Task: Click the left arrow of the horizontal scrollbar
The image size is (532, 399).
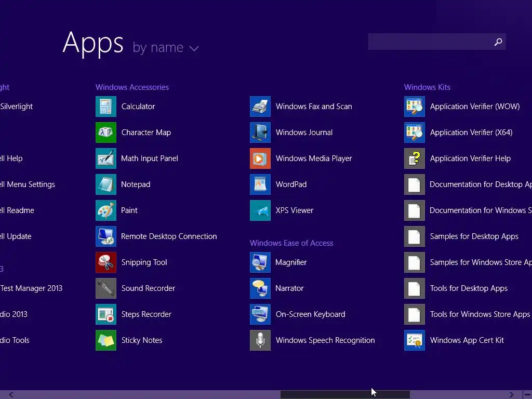Action: tap(11, 395)
